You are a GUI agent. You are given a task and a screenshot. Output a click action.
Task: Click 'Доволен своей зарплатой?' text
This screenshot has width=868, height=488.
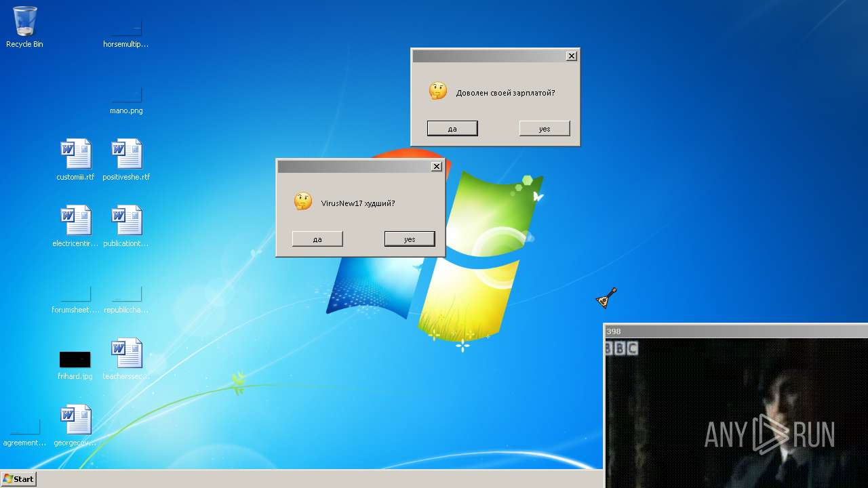tap(505, 93)
